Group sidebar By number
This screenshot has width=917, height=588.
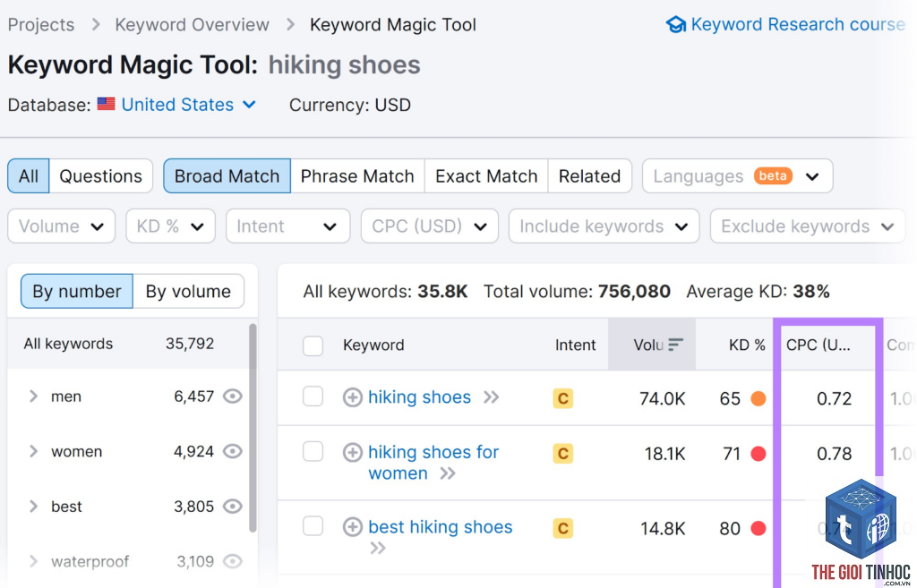[x=77, y=291]
